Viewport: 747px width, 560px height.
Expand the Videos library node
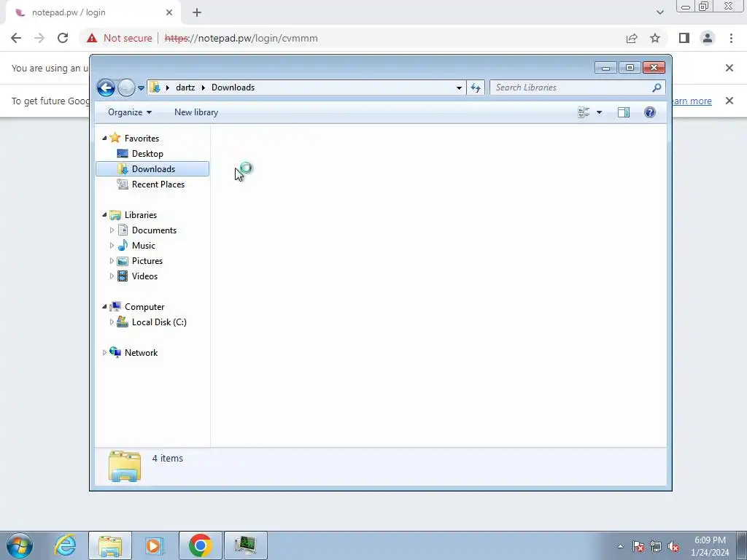[x=112, y=276]
